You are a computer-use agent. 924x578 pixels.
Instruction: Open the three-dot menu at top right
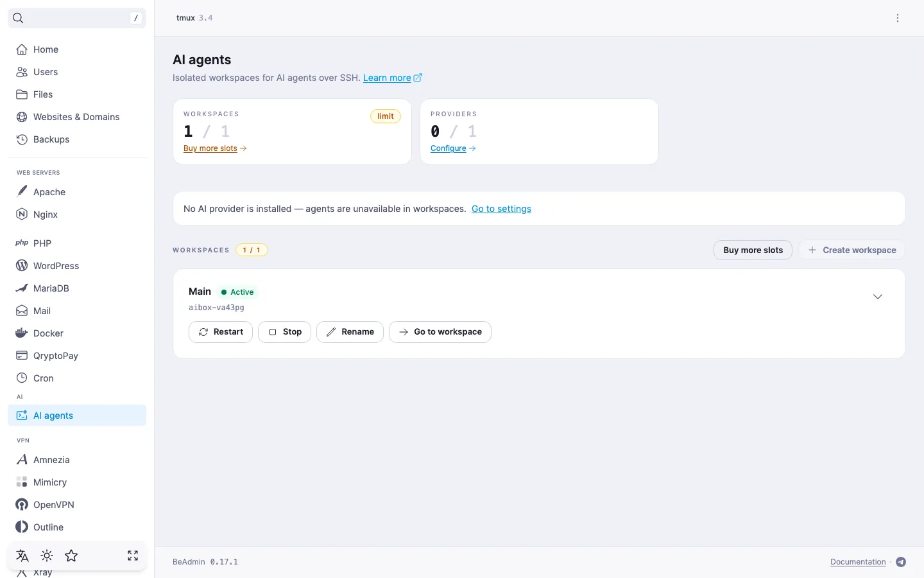point(898,18)
